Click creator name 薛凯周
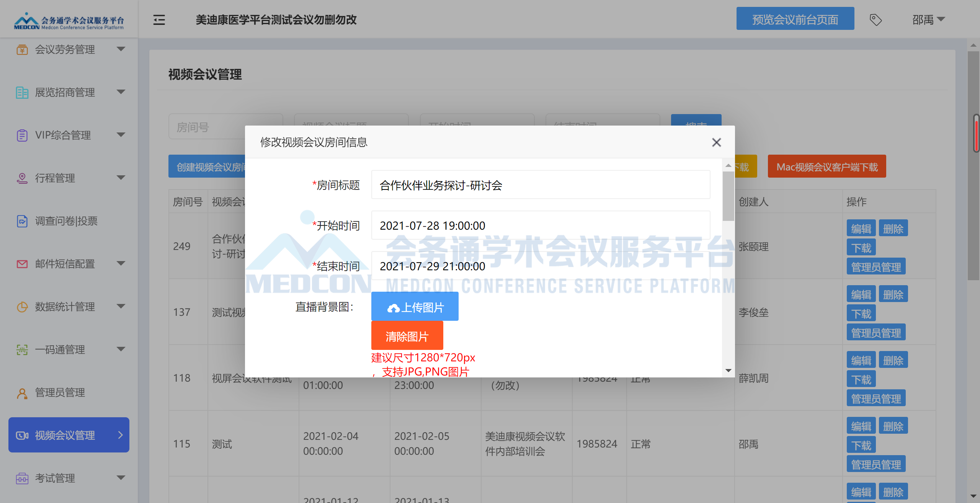 (753, 378)
